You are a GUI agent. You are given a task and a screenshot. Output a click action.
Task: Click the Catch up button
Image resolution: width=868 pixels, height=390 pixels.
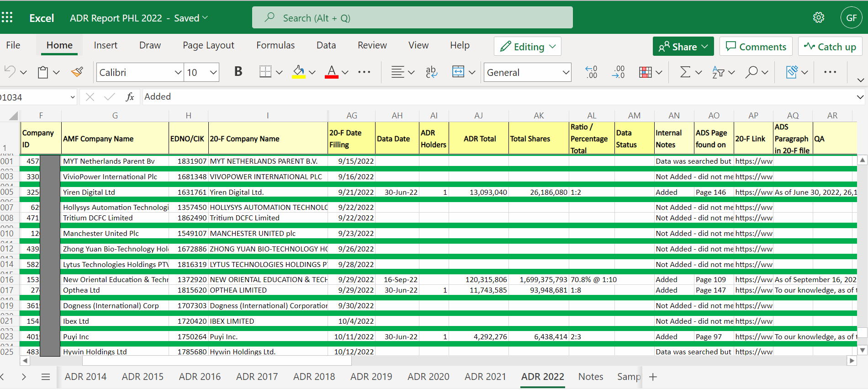(830, 47)
